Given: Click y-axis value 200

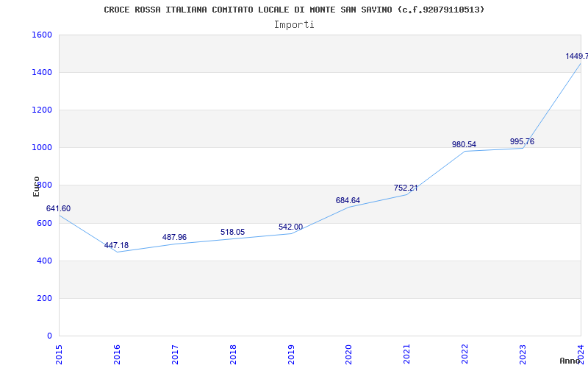Looking at the screenshot, I should click(x=44, y=298).
